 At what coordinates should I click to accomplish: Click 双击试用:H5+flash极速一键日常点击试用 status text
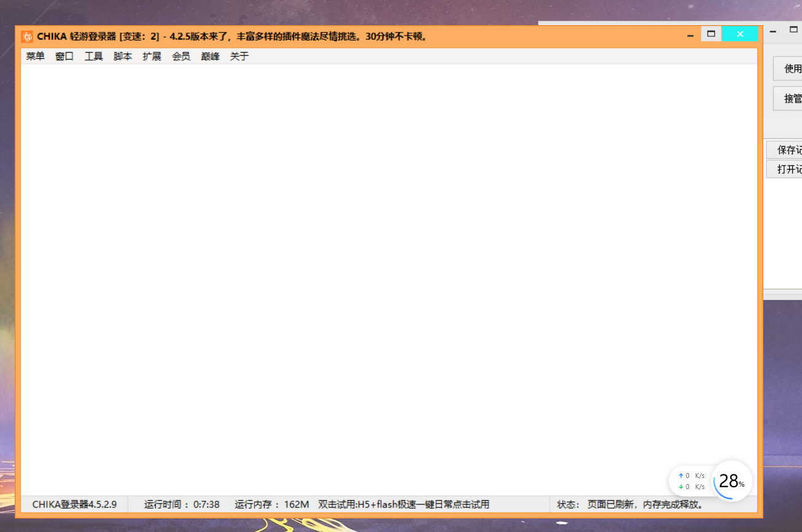(404, 504)
